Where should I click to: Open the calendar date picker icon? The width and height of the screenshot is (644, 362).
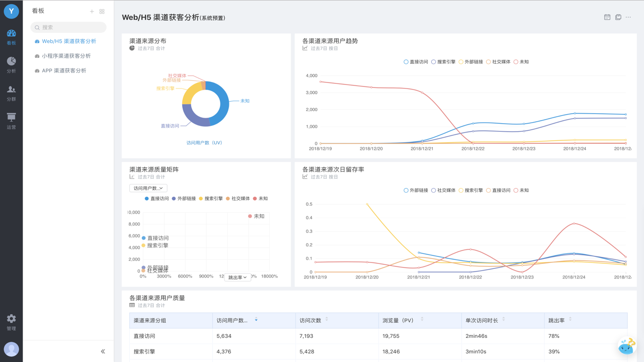(x=607, y=17)
